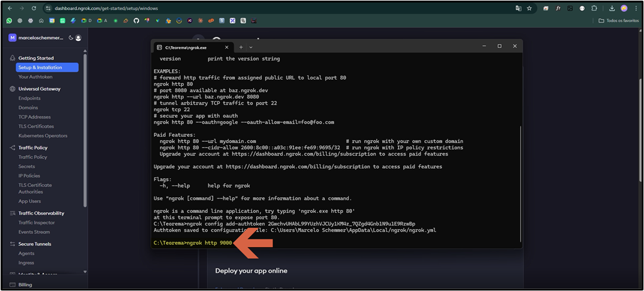Viewport: 644px width, 291px height.
Task: Open the Google Meet bookmark labeled D
Action: [x=86, y=21]
